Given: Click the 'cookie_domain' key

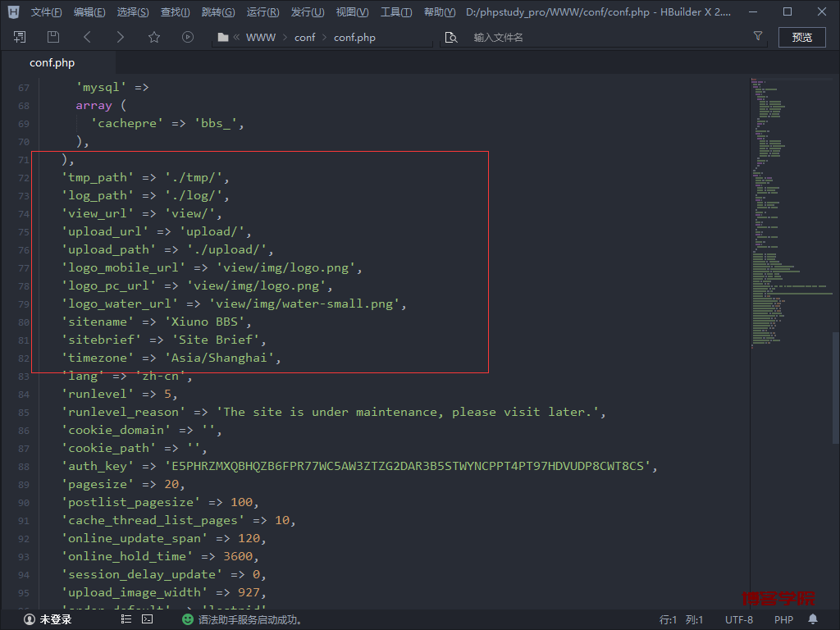Looking at the screenshot, I should (x=116, y=430).
